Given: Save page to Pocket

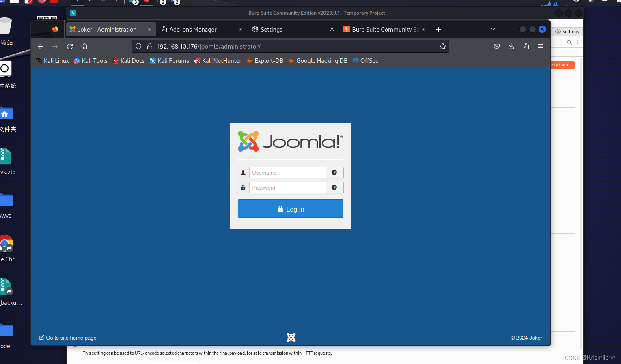Looking at the screenshot, I should 497,47.
